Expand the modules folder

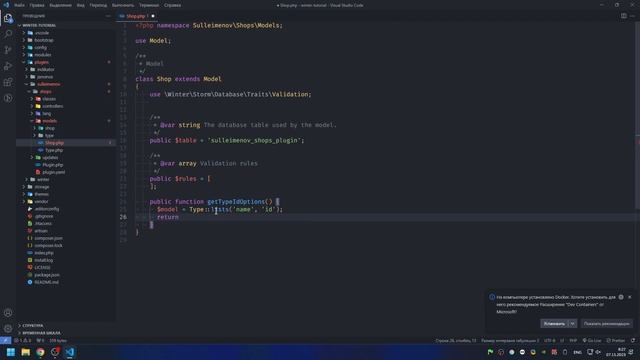(42, 55)
